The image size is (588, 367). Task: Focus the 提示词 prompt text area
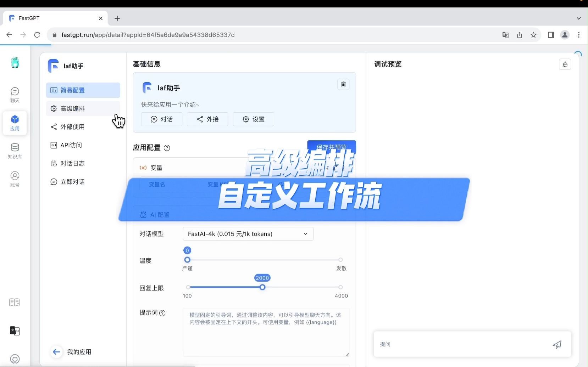click(266, 332)
